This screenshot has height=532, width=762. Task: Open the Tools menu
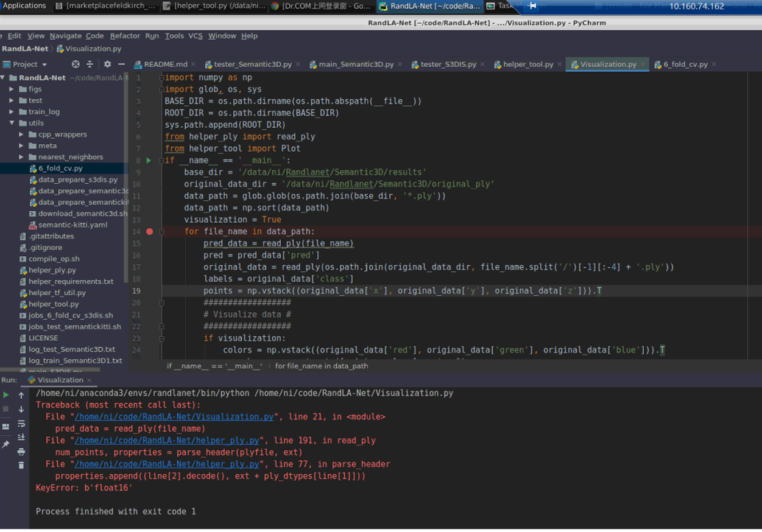(x=174, y=36)
